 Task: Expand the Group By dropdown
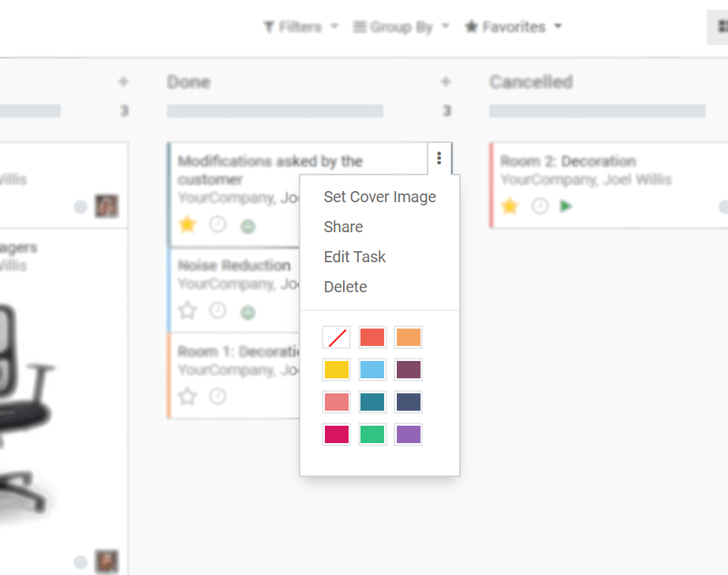tap(400, 27)
